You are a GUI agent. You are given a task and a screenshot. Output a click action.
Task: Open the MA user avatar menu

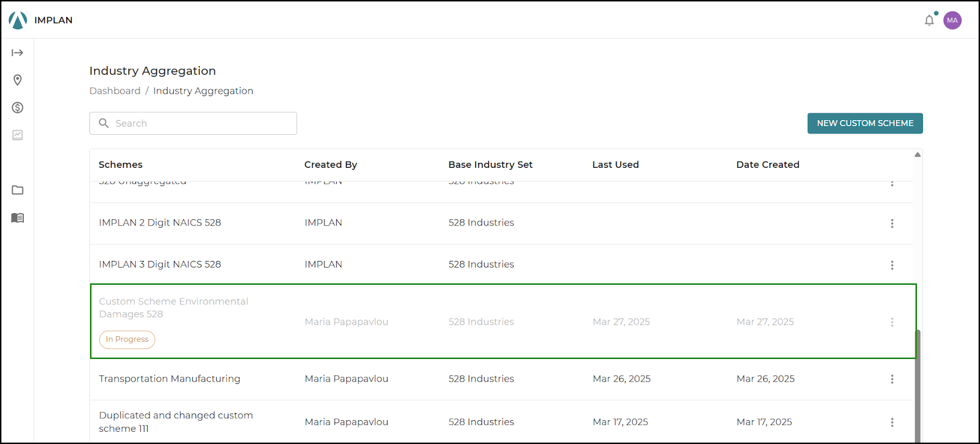pos(952,20)
